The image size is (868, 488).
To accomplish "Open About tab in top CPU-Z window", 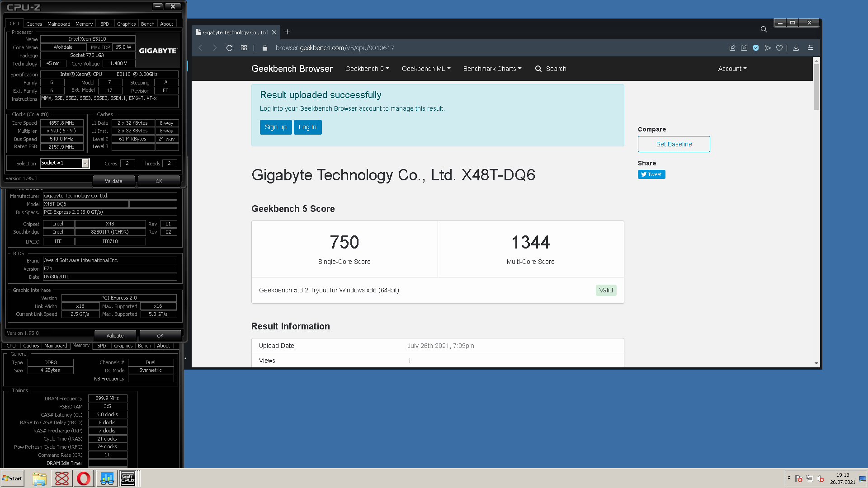I will pos(167,24).
